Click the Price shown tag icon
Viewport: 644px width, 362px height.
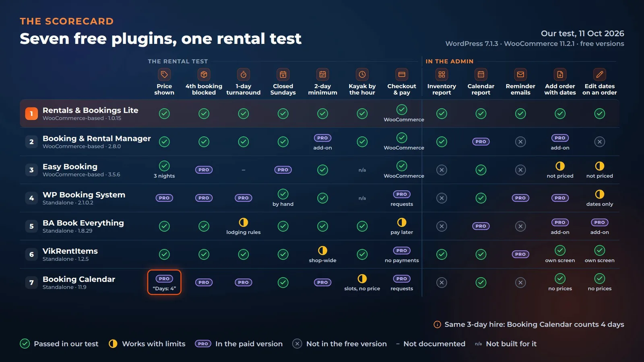click(164, 74)
